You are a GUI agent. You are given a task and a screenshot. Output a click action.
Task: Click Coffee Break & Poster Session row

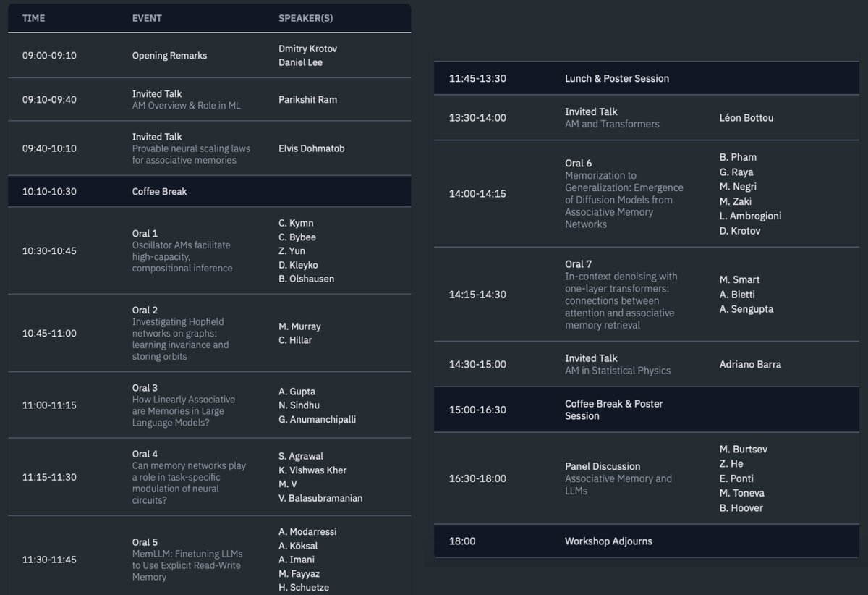coord(647,410)
